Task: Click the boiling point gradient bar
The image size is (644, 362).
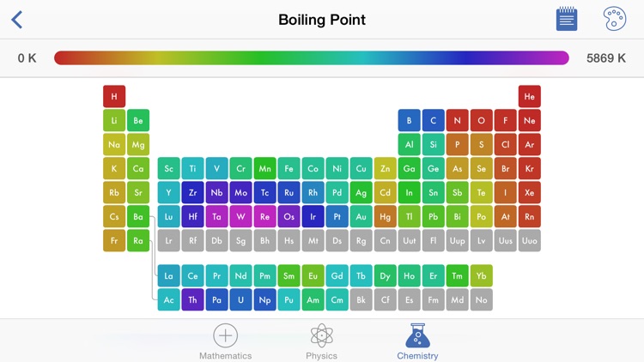Action: pyautogui.click(x=312, y=57)
